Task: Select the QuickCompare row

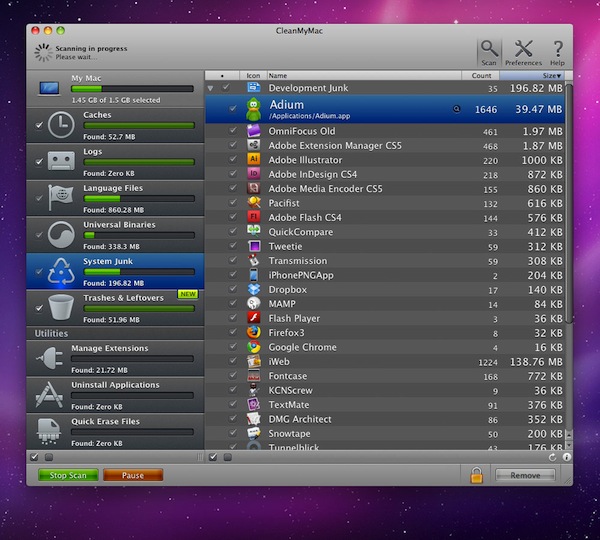Action: (385, 232)
